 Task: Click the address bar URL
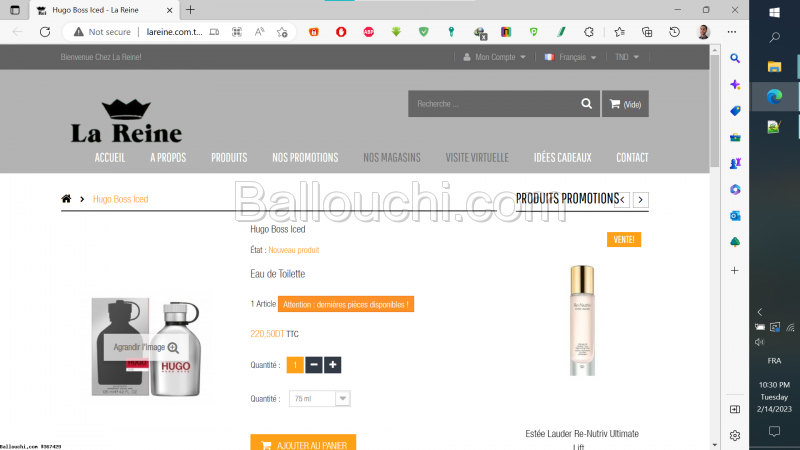click(174, 32)
